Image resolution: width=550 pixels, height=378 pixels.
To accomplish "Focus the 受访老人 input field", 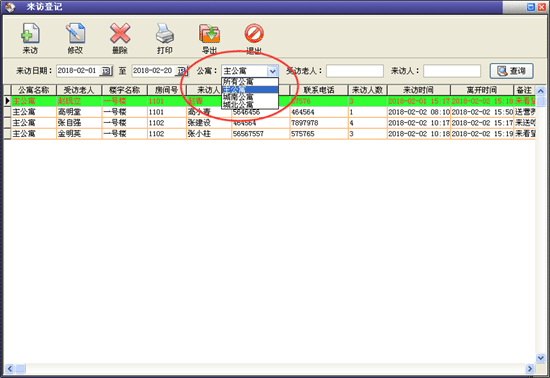I will 355,71.
